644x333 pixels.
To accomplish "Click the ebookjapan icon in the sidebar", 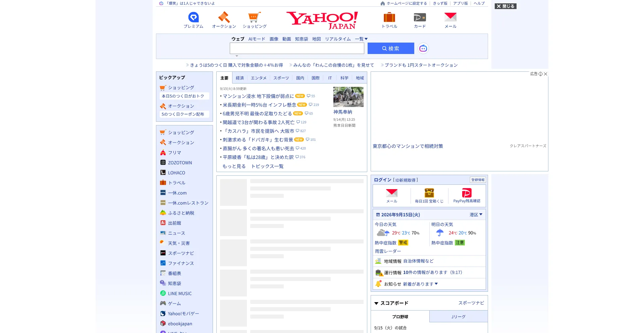I will (x=163, y=324).
